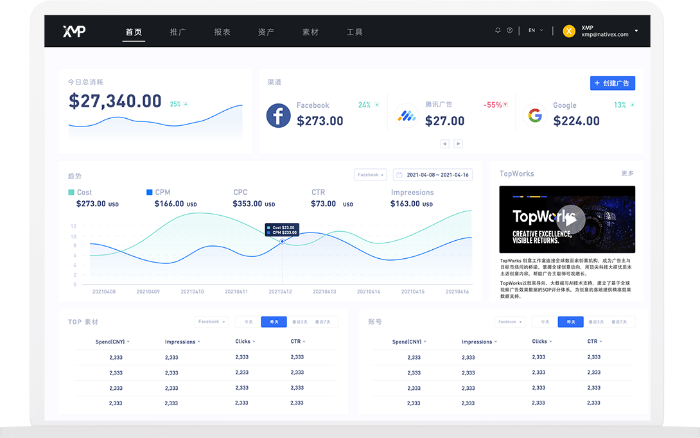The image size is (700, 438).
Task: Click the blue 创建广告 button
Action: coord(612,83)
